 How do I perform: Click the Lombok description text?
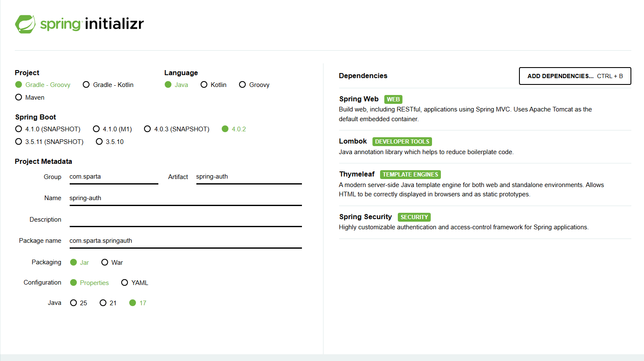pyautogui.click(x=426, y=152)
